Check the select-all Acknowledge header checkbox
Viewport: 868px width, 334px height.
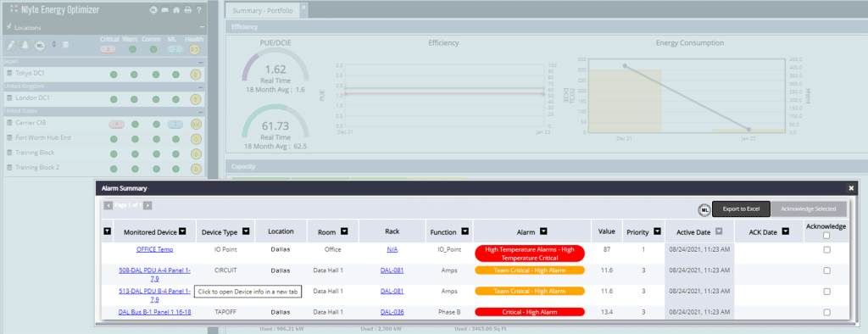[826, 236]
